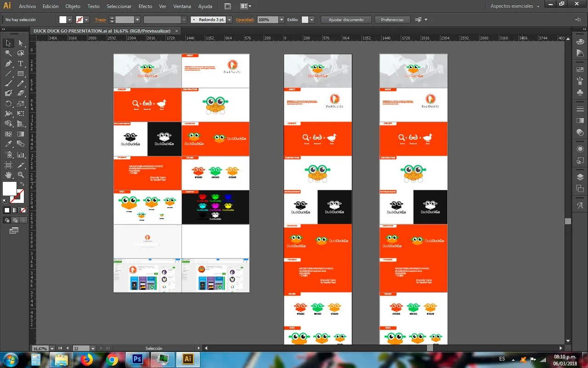Open the Redondo 3 pt. brush dropdown
588x368 pixels.
(228, 20)
